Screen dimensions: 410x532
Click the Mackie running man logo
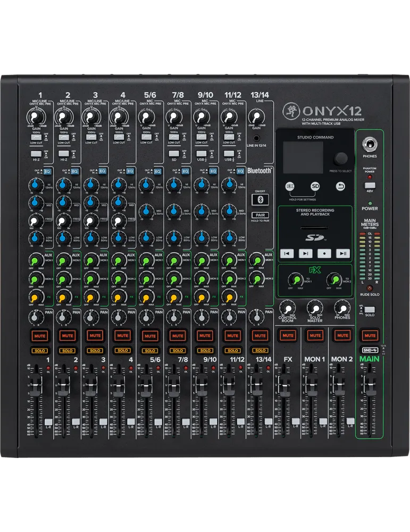(290, 110)
